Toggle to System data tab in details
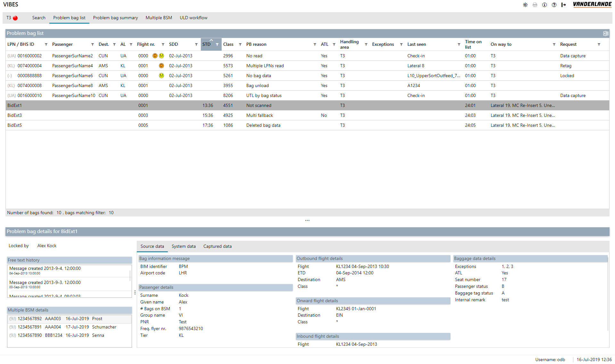This screenshot has height=364, width=615. click(x=184, y=246)
